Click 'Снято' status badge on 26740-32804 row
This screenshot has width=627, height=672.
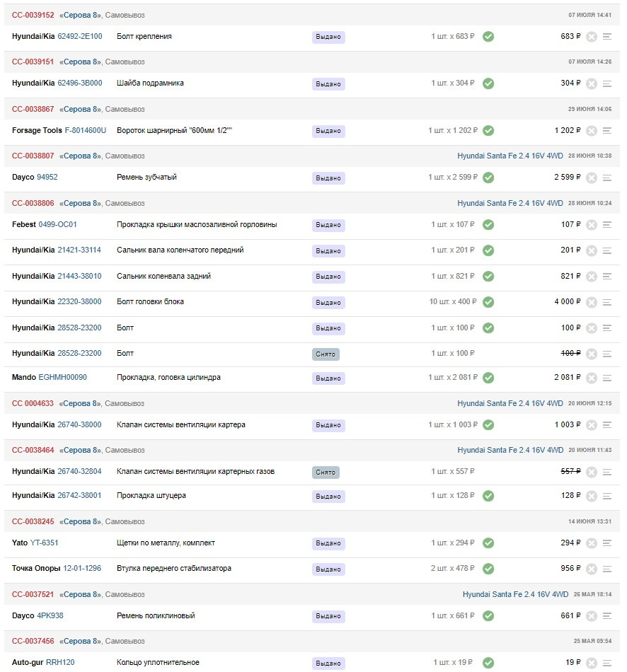tap(326, 472)
